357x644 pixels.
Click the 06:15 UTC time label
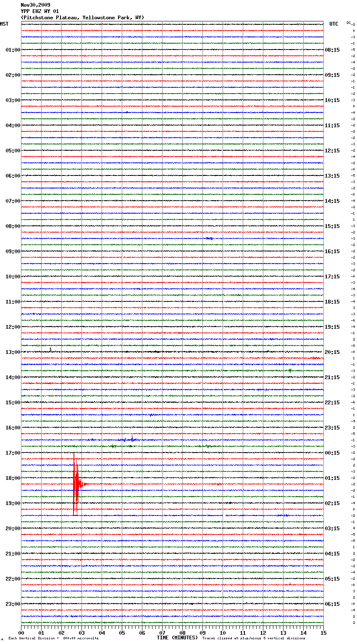[x=332, y=604]
